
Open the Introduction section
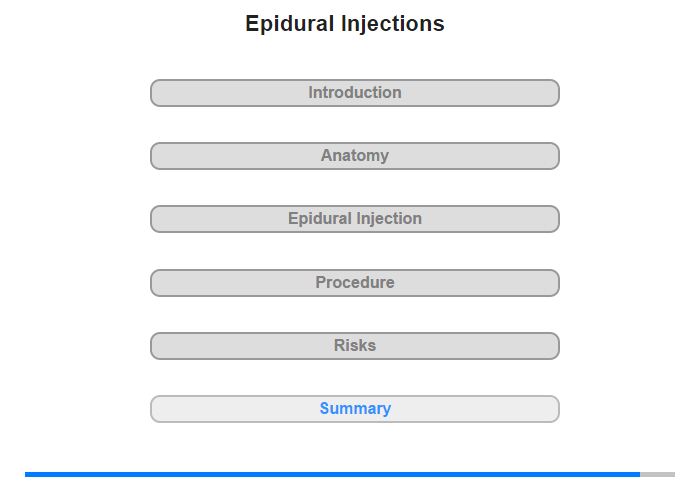click(x=355, y=93)
